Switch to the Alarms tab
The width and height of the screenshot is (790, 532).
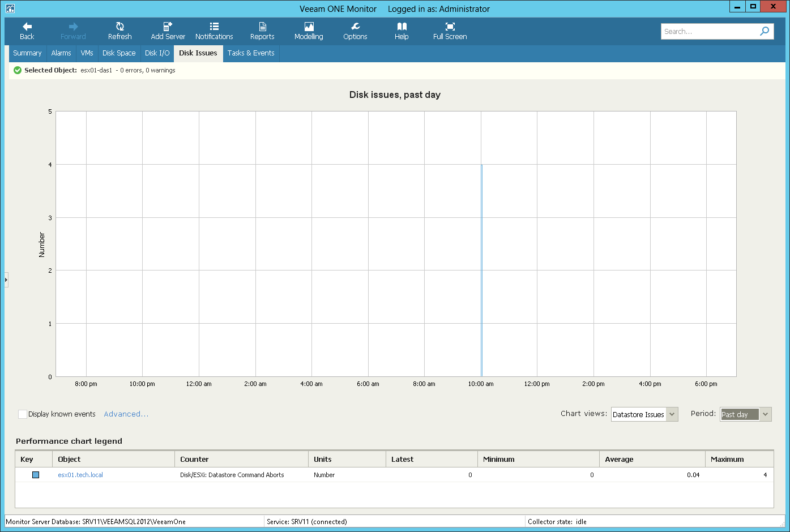(x=61, y=53)
